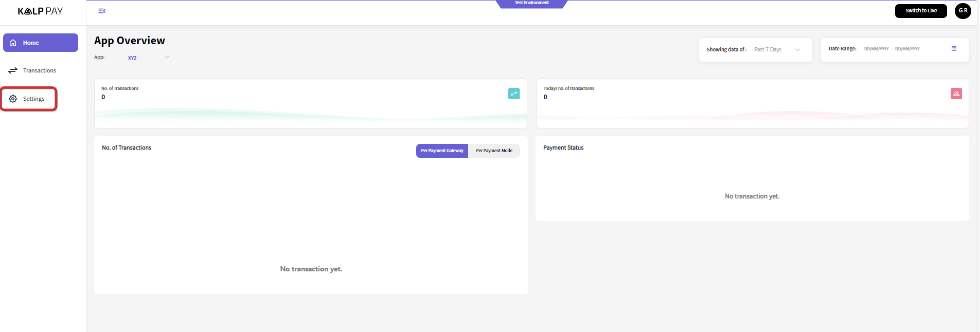The width and height of the screenshot is (980, 332).
Task: Click the Transactions arrows icon
Action: coord(13,70)
